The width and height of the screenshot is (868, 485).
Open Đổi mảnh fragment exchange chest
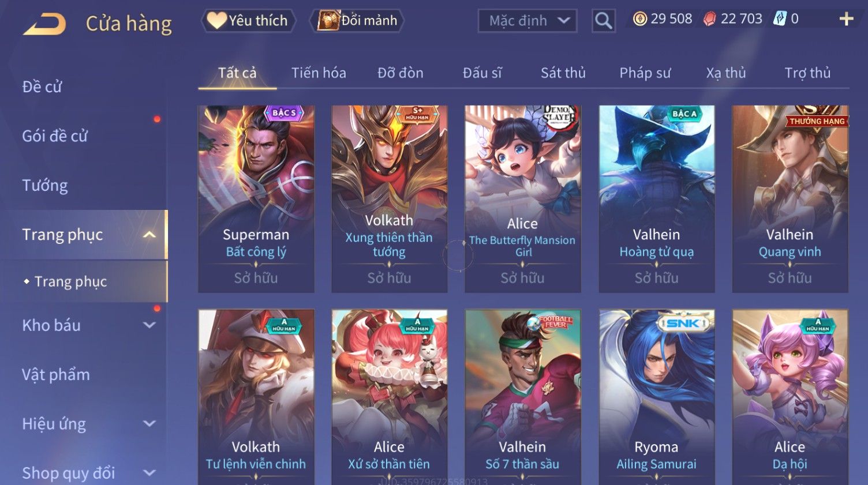pyautogui.click(x=357, y=21)
